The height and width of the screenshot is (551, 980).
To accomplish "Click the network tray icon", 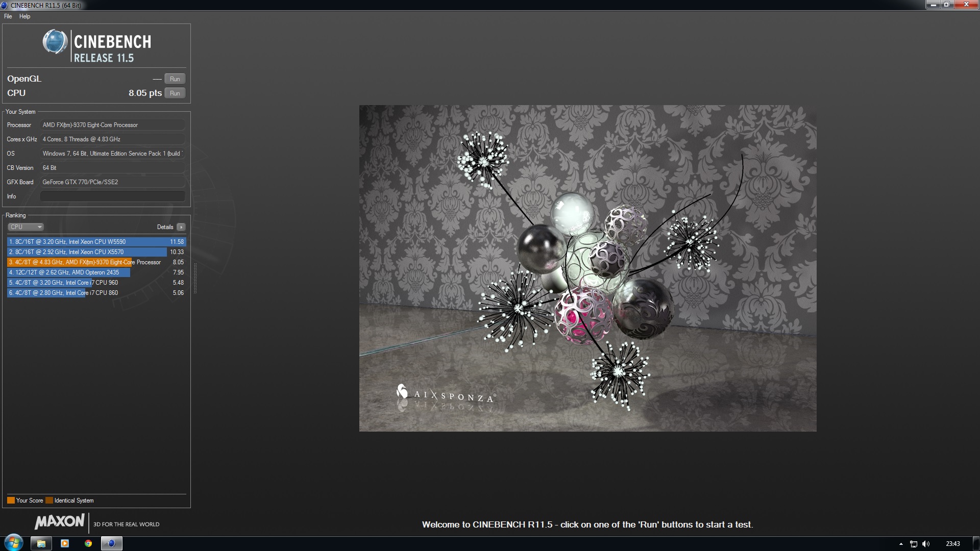I will pos(914,544).
